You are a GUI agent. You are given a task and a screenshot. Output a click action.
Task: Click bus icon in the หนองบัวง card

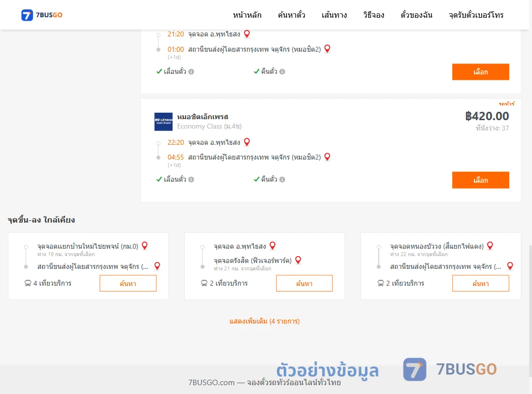tap(381, 283)
